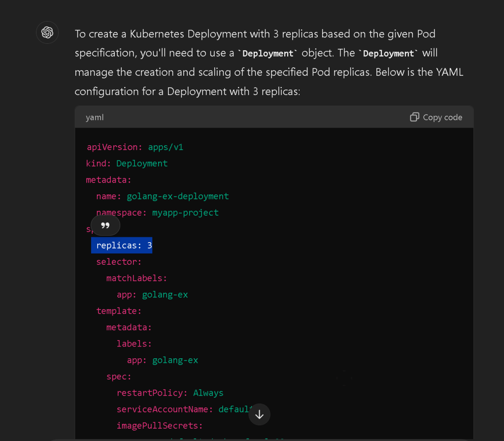The width and height of the screenshot is (504, 441).
Task: Click the quote reply bubble icon
Action: [x=105, y=225]
